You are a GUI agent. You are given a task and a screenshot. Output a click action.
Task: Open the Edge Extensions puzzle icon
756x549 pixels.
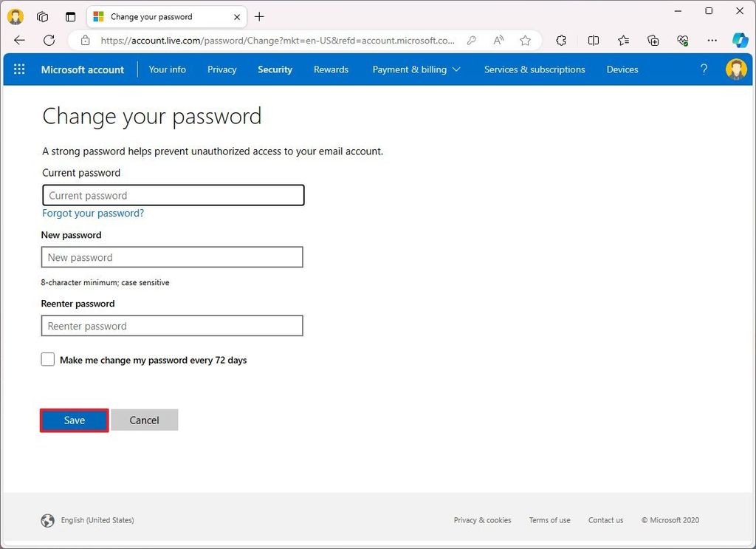[561, 41]
